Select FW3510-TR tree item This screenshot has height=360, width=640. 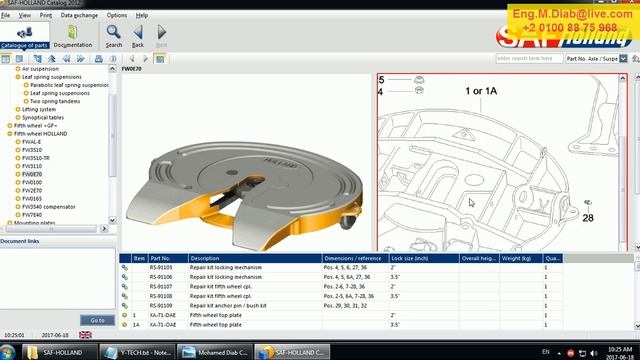(x=36, y=158)
